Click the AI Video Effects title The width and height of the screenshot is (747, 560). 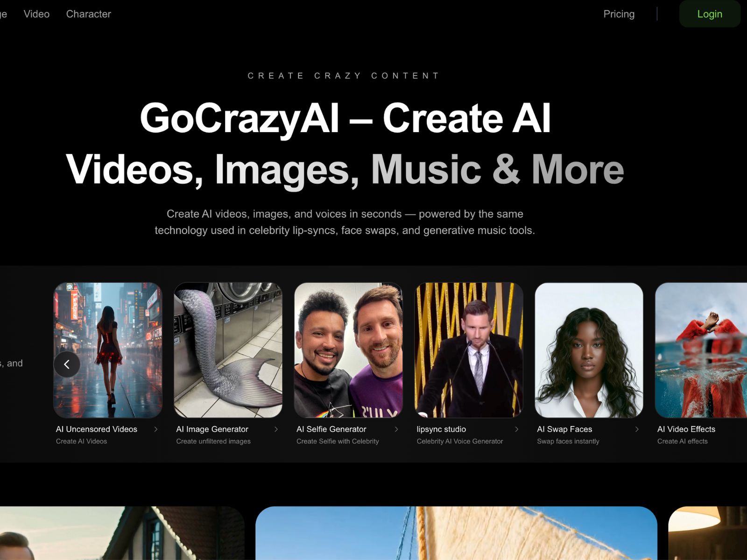[x=686, y=429]
